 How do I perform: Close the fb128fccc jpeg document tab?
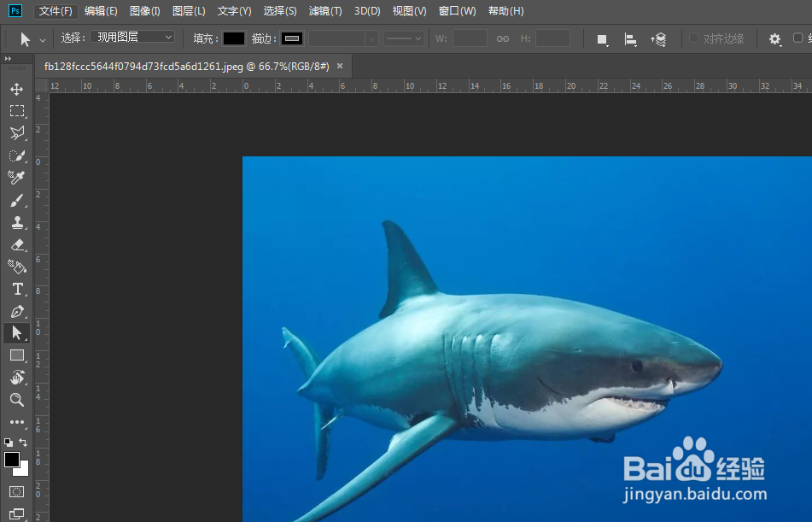340,66
